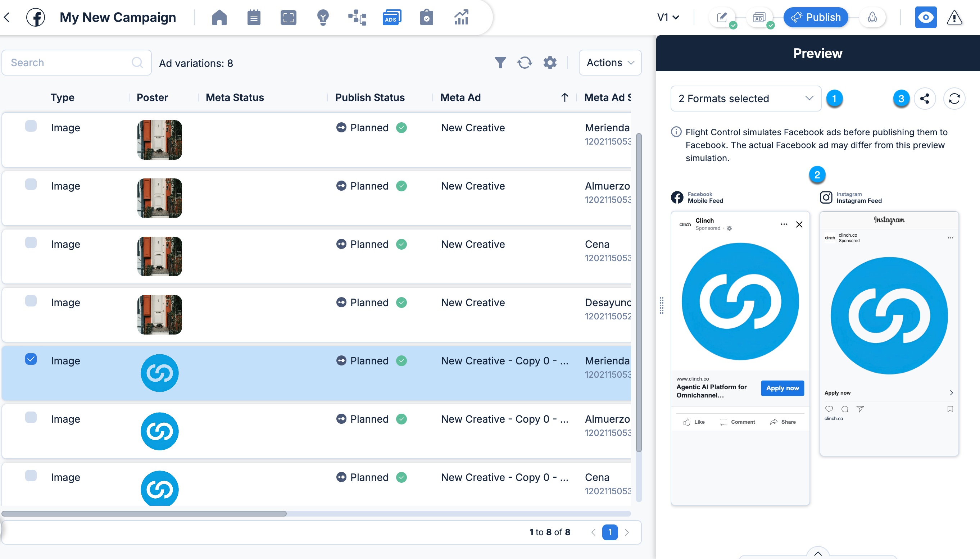The width and height of the screenshot is (980, 559).
Task: Click the edit pencil workflow step
Action: tap(722, 17)
